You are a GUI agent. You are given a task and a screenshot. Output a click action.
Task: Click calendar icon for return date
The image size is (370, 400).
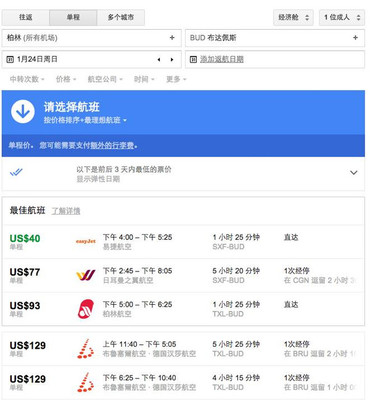click(x=193, y=59)
